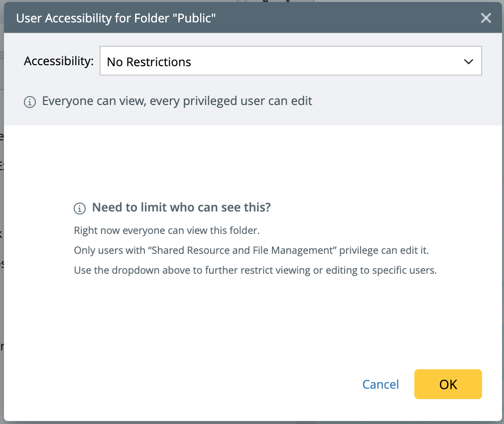Confirm with the yellow OK button
The height and width of the screenshot is (424, 504).
(x=448, y=384)
